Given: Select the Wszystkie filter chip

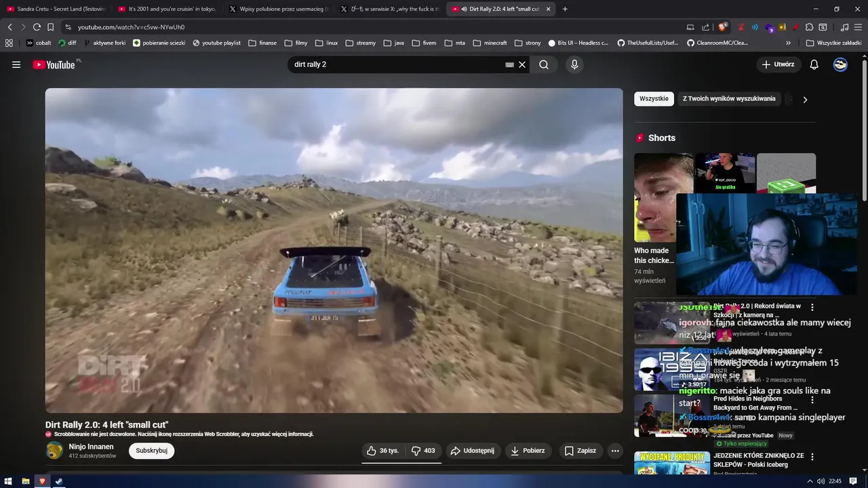Looking at the screenshot, I should pyautogui.click(x=654, y=99).
